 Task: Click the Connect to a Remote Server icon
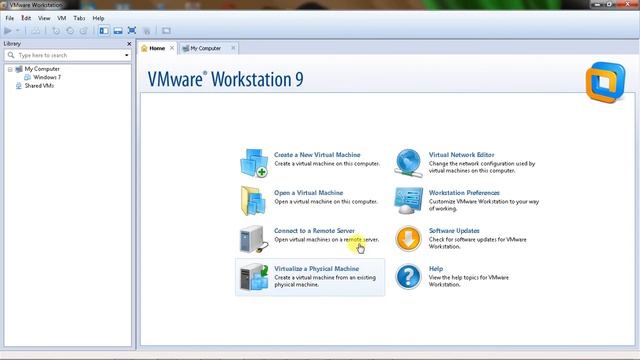click(x=253, y=239)
